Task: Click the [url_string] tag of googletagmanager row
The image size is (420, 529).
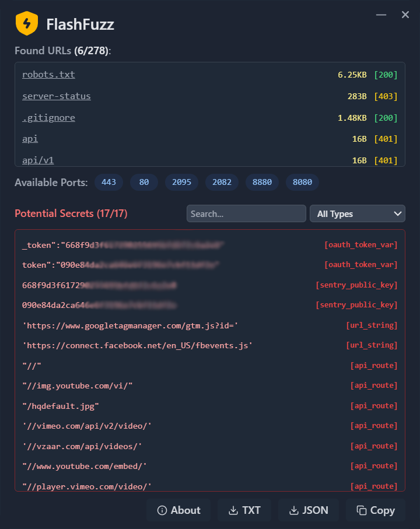Action: point(372,325)
